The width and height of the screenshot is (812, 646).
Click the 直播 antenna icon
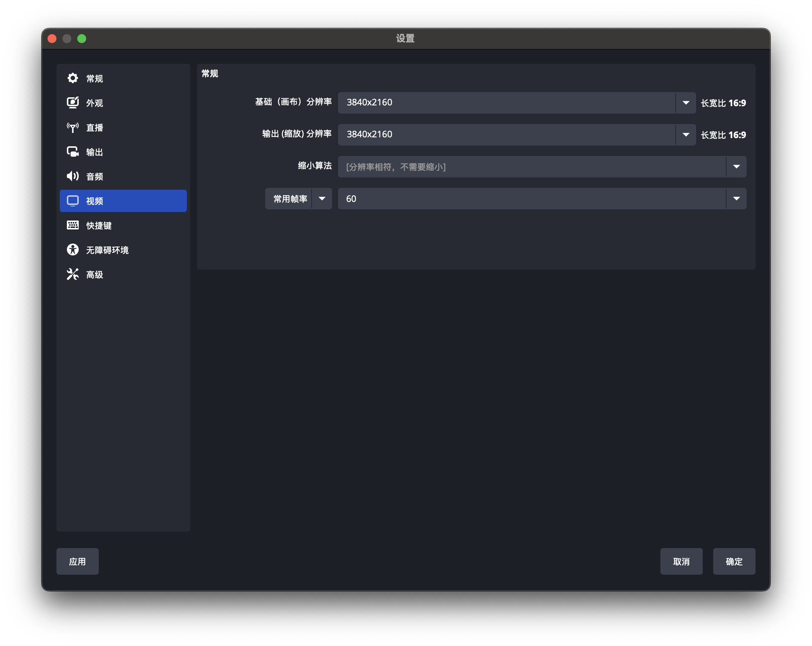coord(73,127)
